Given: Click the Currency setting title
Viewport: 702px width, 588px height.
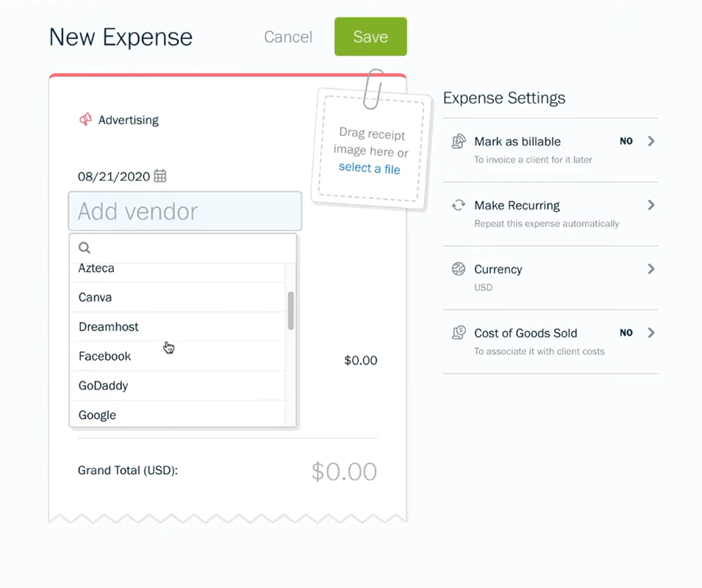Looking at the screenshot, I should [x=498, y=270].
